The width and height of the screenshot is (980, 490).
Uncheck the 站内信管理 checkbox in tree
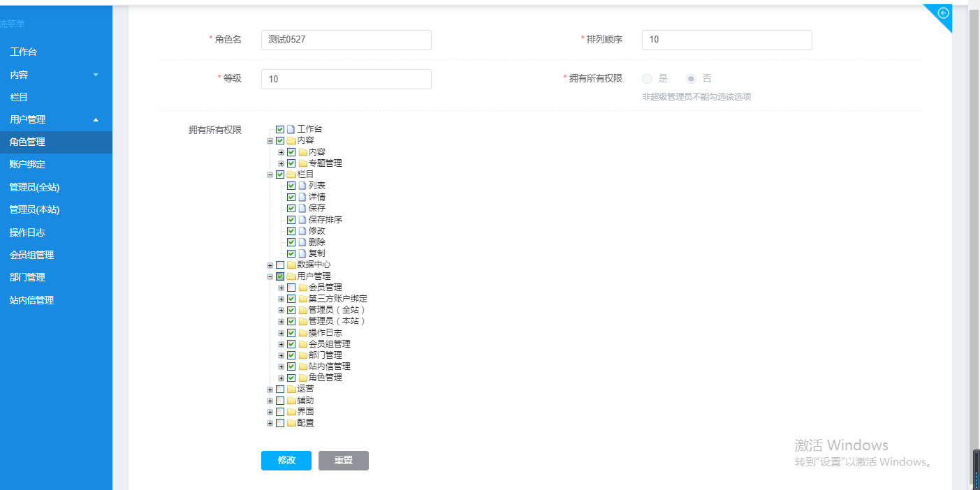pos(291,366)
